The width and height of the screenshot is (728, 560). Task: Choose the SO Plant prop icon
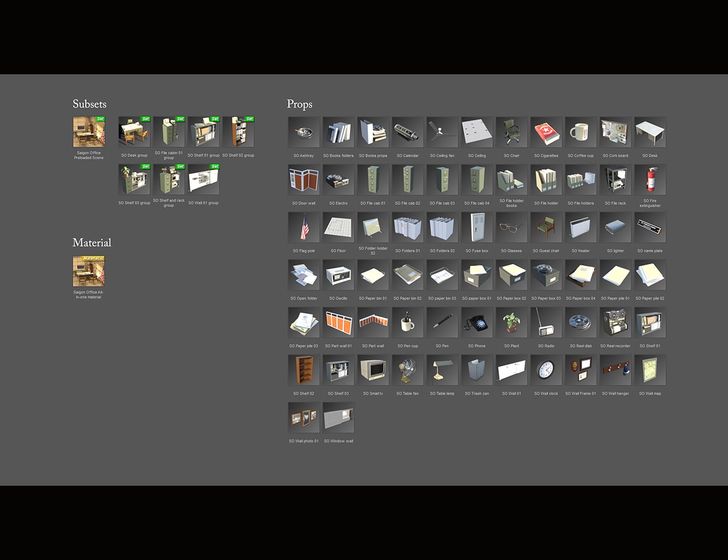point(511,323)
